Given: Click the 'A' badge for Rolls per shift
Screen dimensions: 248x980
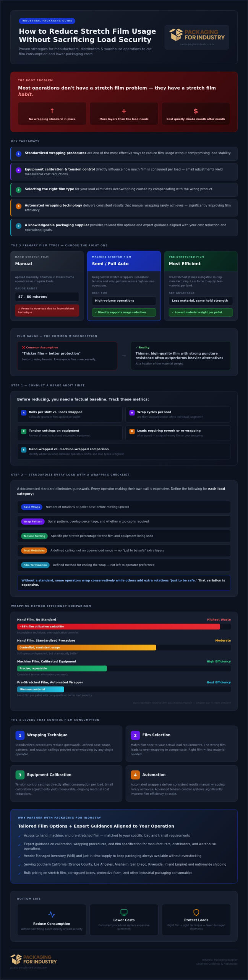Looking at the screenshot, I should pos(24,413).
